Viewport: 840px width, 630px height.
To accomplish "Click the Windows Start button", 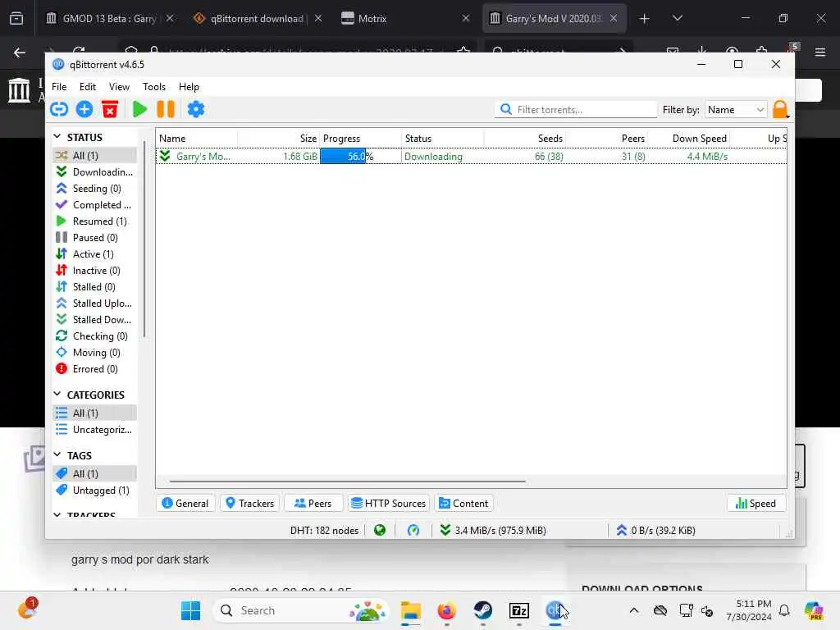I will pyautogui.click(x=190, y=610).
